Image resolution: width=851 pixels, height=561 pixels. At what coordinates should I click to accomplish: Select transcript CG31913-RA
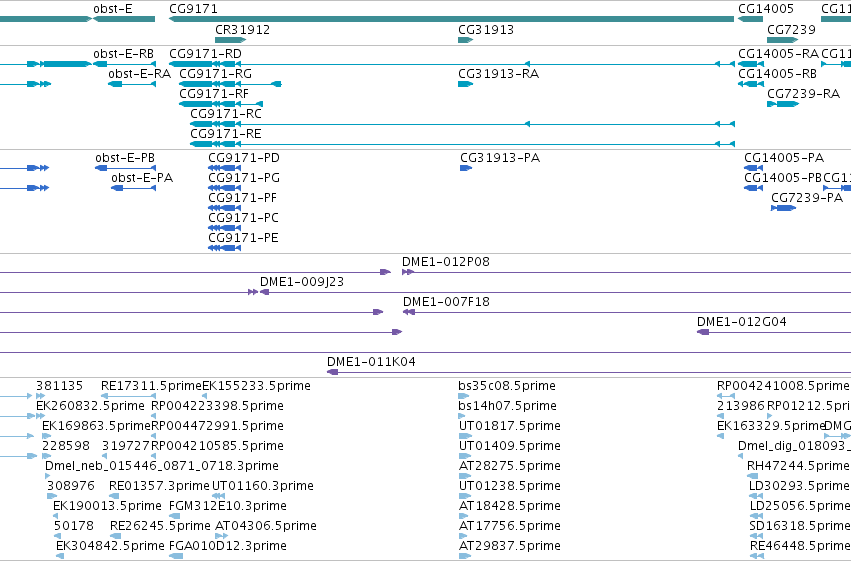coord(466,84)
